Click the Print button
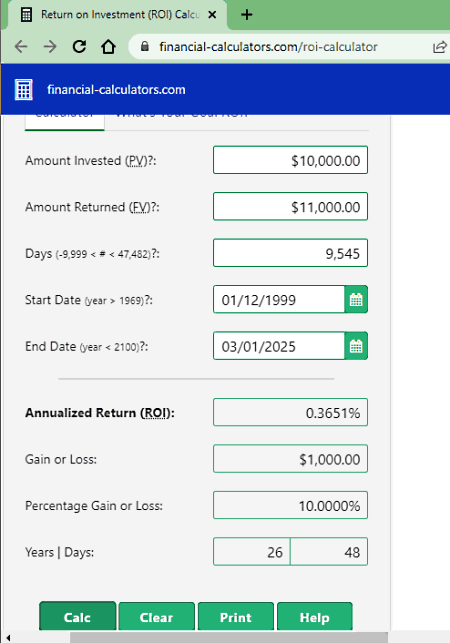The width and height of the screenshot is (450, 643). coord(235,616)
